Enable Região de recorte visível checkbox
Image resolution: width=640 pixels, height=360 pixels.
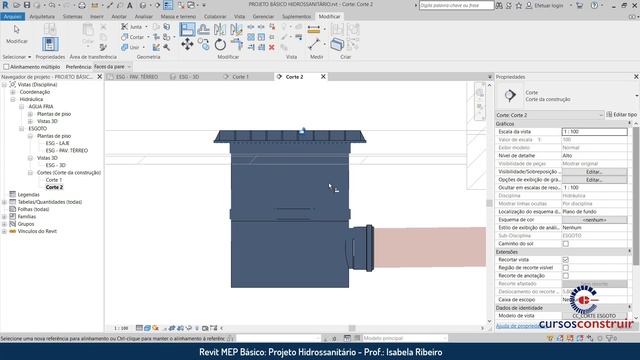click(x=566, y=268)
